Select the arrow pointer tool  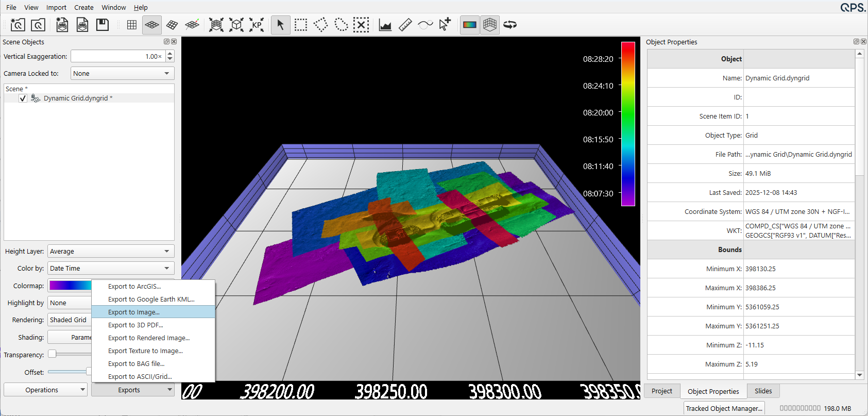click(280, 25)
